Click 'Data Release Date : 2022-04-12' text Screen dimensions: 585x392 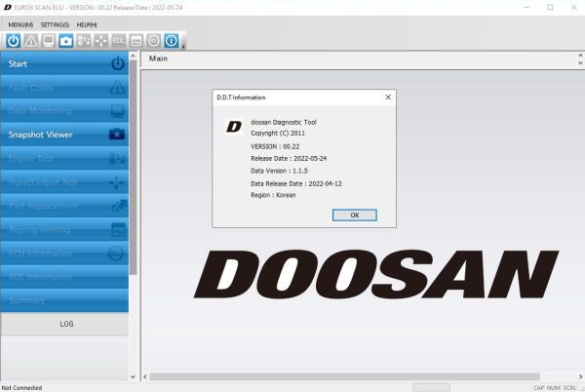(x=296, y=183)
